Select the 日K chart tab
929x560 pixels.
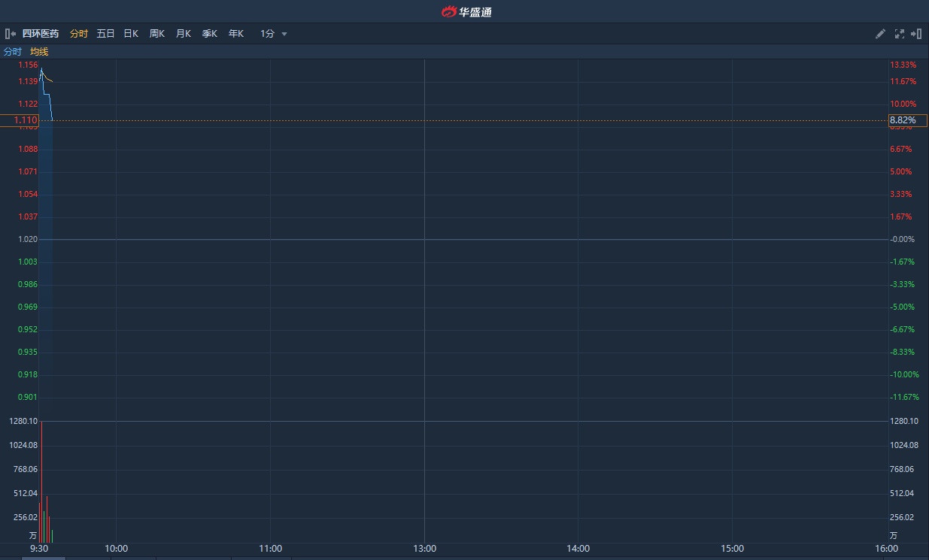(x=131, y=34)
